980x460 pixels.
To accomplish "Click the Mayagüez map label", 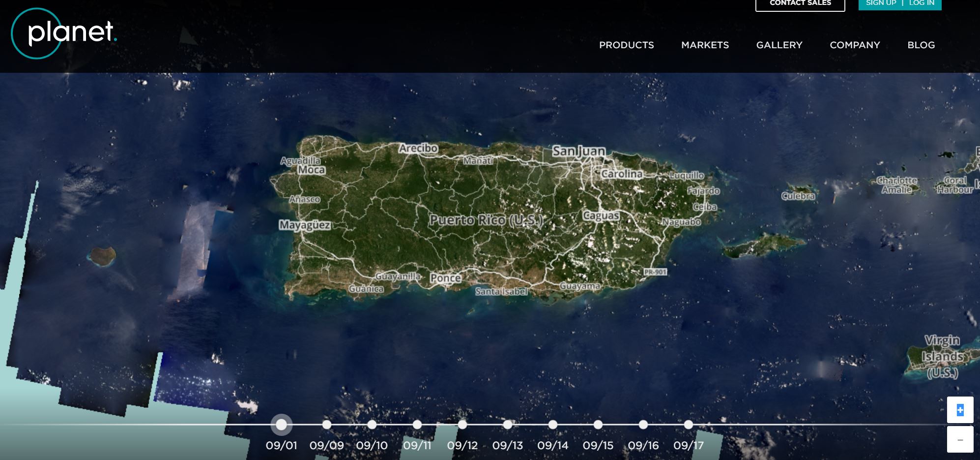I will (x=305, y=225).
